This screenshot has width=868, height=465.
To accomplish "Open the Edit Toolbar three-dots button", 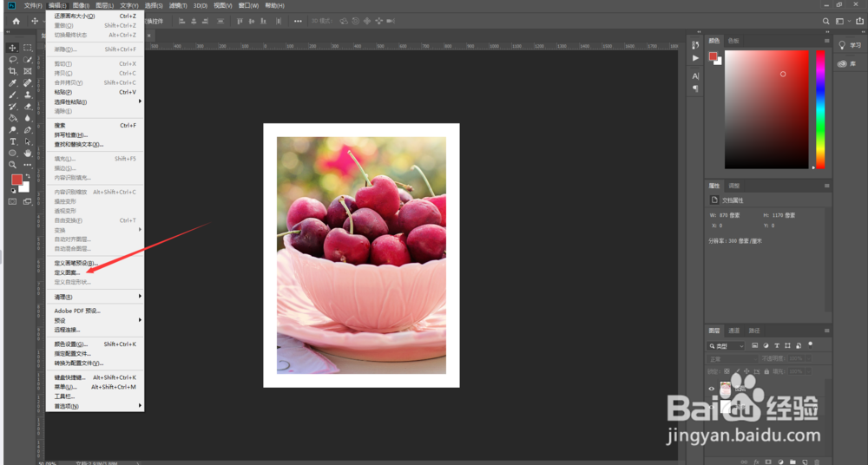I will pos(28,165).
